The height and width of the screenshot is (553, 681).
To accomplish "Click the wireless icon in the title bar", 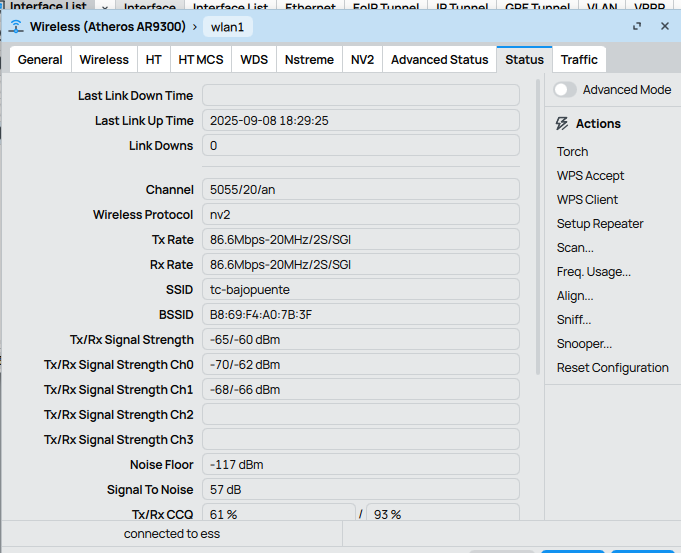I will pyautogui.click(x=16, y=27).
